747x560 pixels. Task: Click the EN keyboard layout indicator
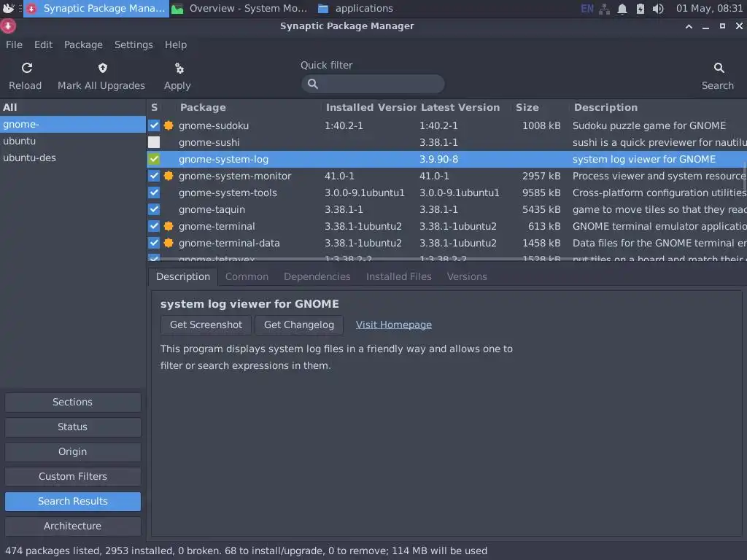(x=587, y=9)
